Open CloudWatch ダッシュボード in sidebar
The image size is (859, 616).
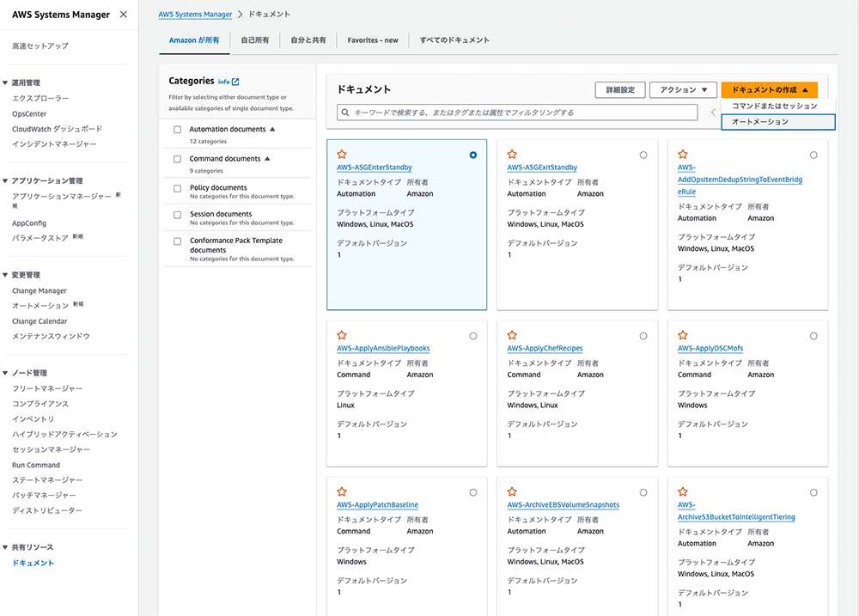(57, 130)
